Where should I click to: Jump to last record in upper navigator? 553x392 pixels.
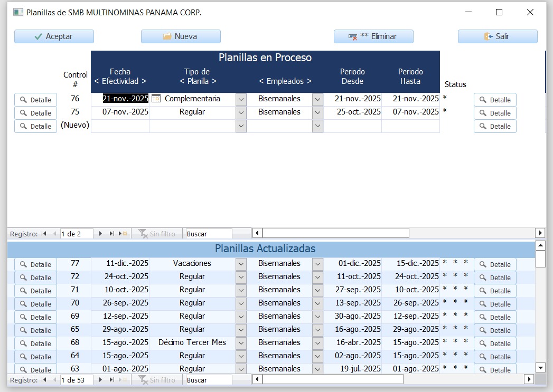112,234
